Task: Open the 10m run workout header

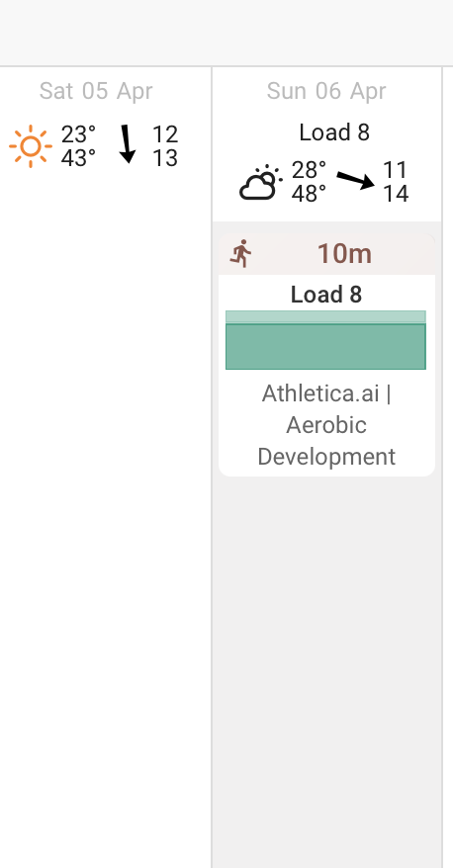Action: click(x=326, y=254)
